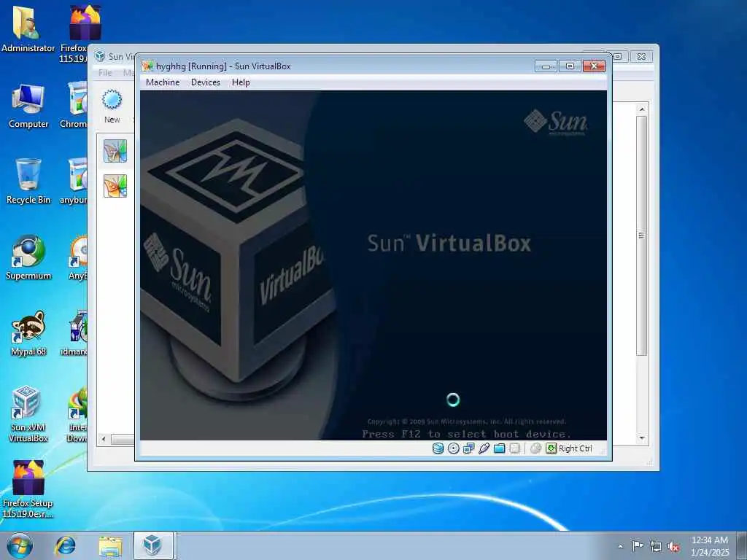
Task: Click the CD/DVD drive status icon
Action: 454,448
